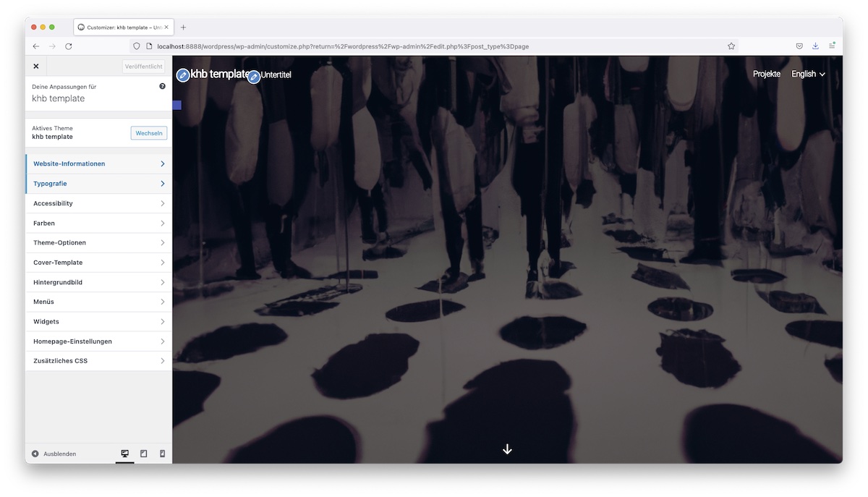
Task: Open the English language dropdown
Action: point(808,74)
